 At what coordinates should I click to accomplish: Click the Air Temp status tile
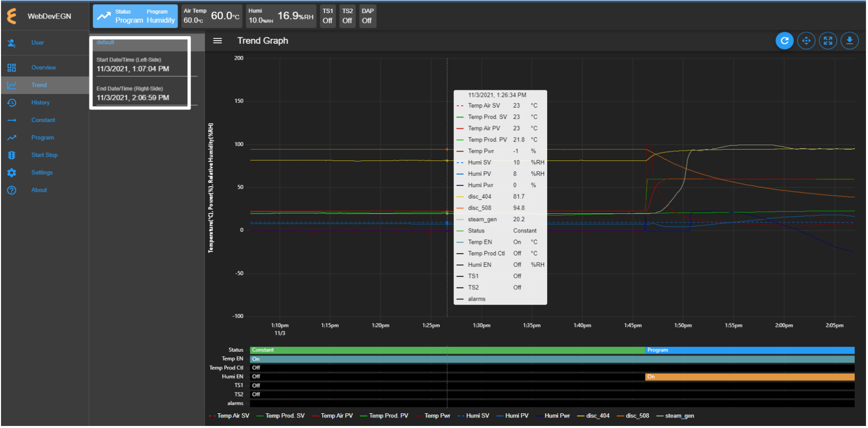(x=212, y=16)
